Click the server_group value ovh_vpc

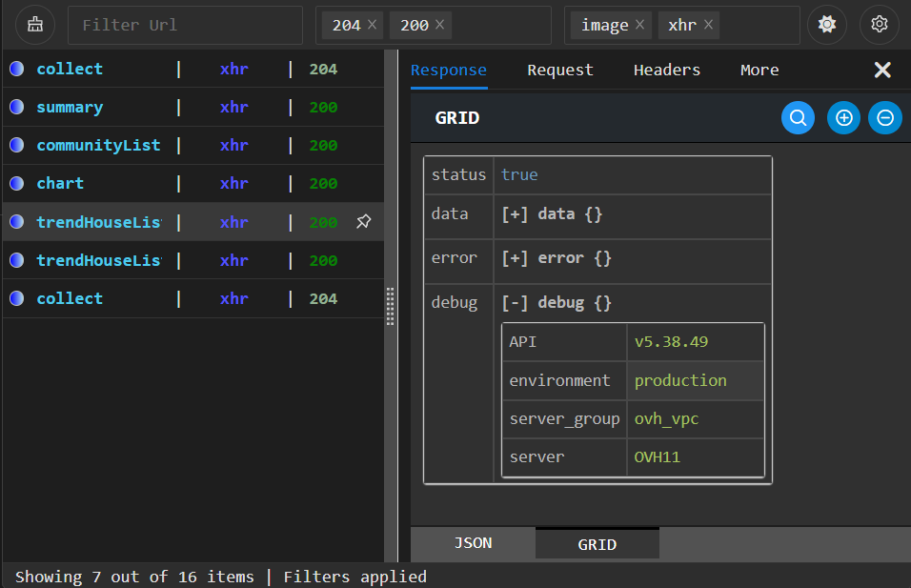pos(666,419)
